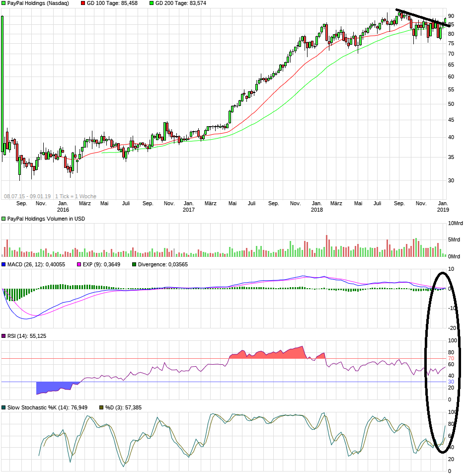Click the price axis value 30

click(451, 181)
